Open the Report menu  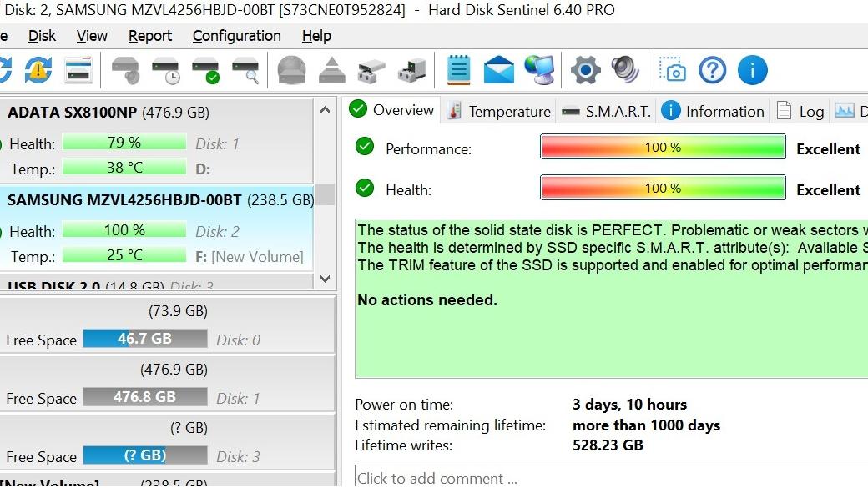tap(150, 36)
